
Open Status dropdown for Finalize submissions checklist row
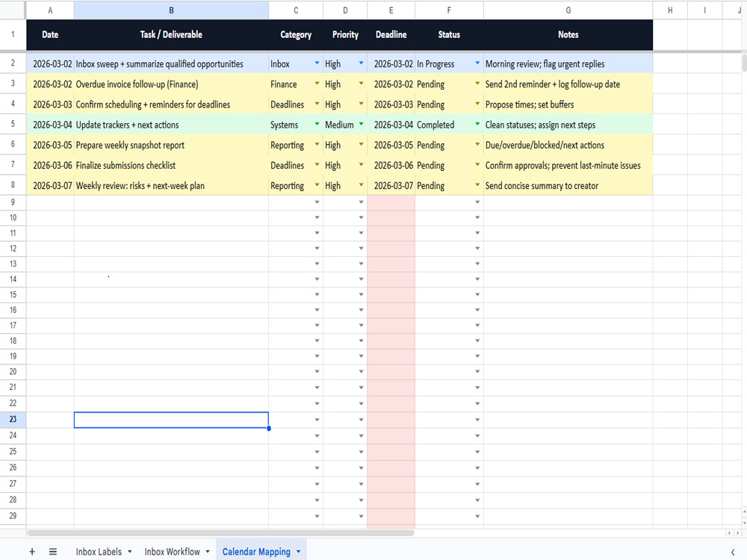[477, 165]
